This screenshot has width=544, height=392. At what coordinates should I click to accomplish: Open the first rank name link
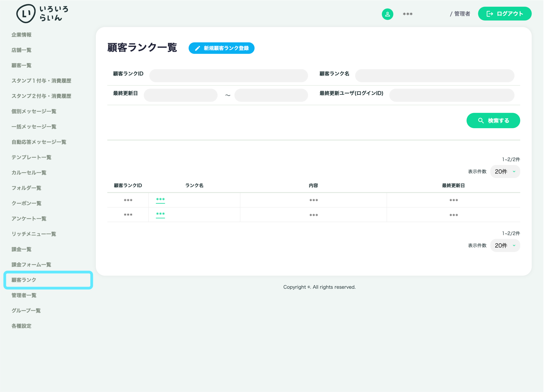click(x=160, y=200)
